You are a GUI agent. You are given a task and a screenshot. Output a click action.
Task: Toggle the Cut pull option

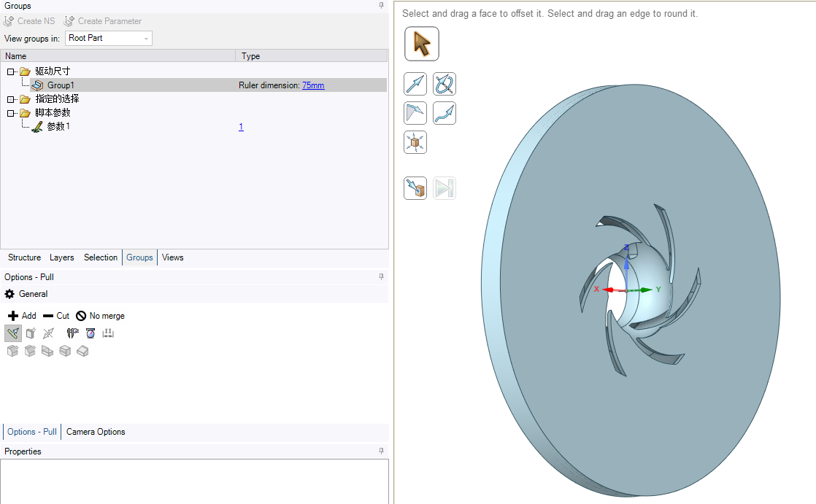[x=56, y=316]
